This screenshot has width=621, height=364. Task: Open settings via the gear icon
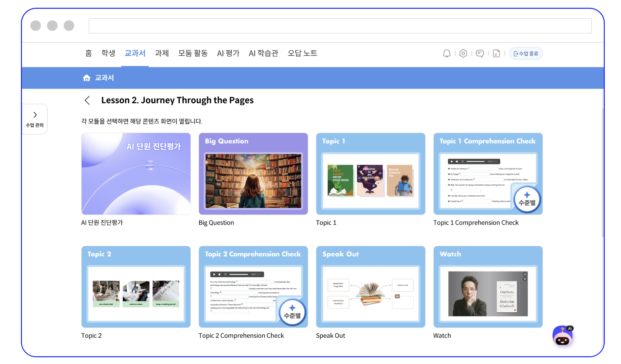463,53
